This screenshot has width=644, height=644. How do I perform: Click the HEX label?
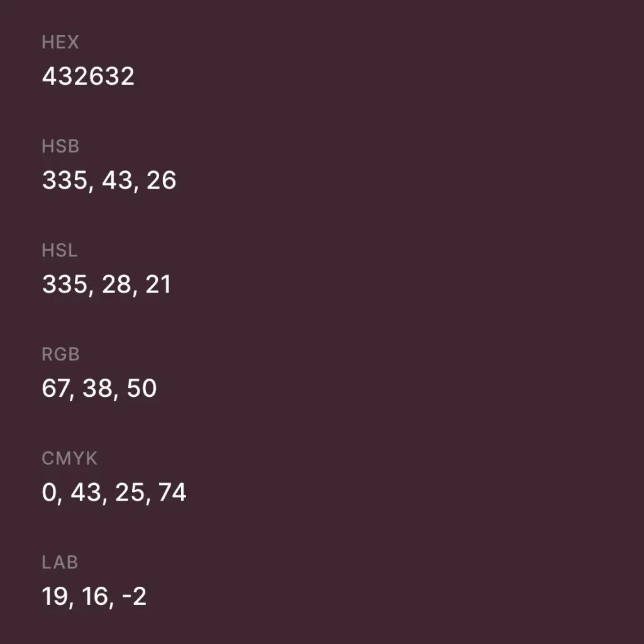(x=60, y=42)
